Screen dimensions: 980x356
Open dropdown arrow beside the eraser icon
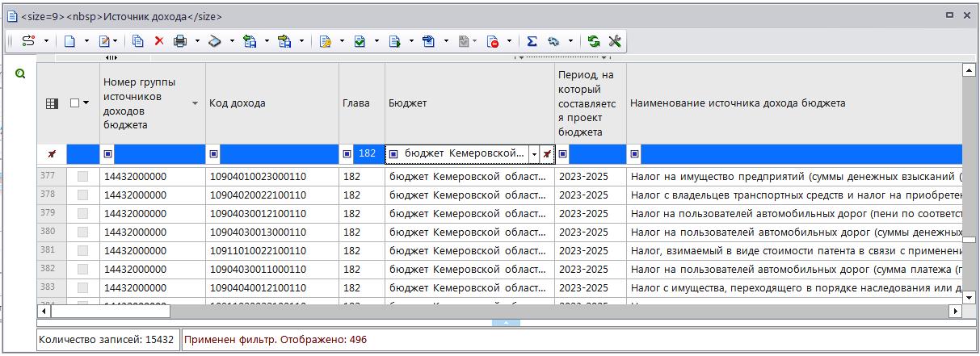click(232, 40)
